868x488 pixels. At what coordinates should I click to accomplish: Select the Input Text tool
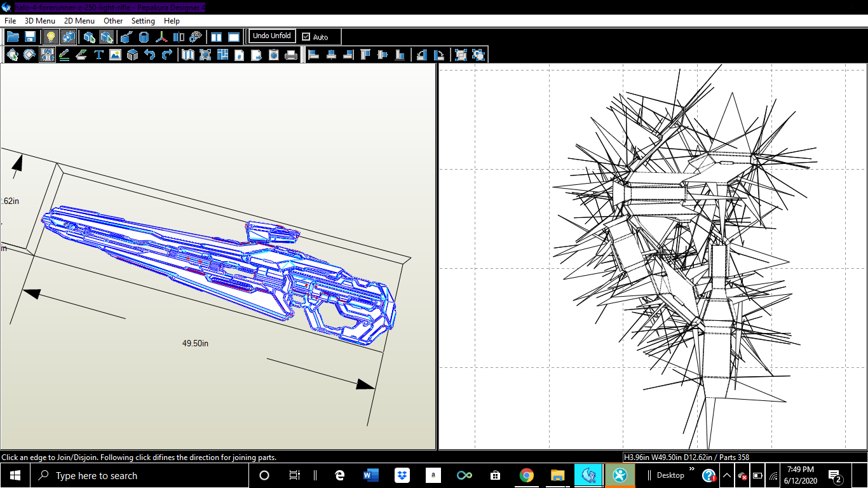98,55
